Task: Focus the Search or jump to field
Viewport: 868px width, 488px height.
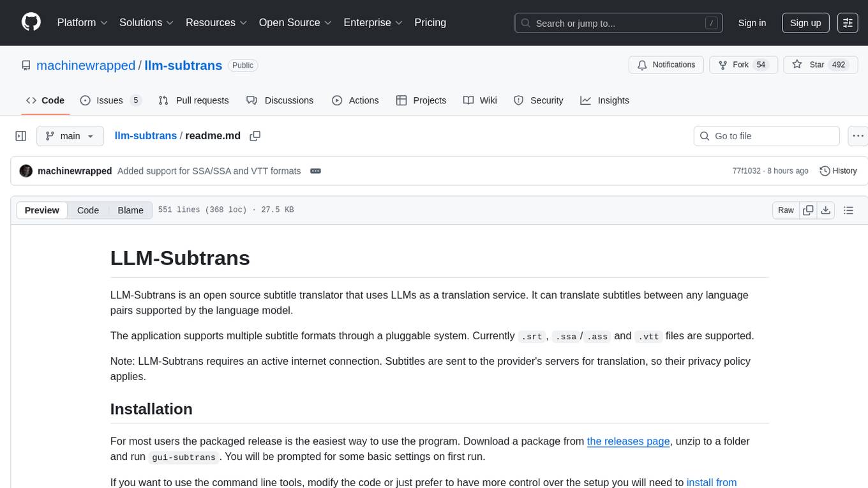Action: tap(619, 23)
